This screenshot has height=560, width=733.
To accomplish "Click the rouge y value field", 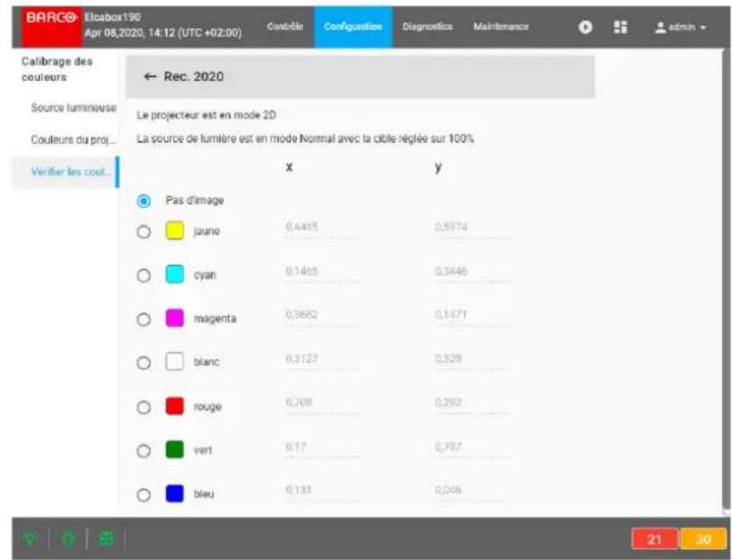I will [x=471, y=403].
